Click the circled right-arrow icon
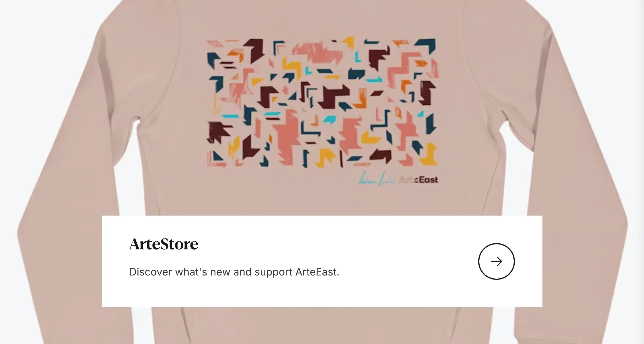The width and height of the screenshot is (644, 344). 496,261
